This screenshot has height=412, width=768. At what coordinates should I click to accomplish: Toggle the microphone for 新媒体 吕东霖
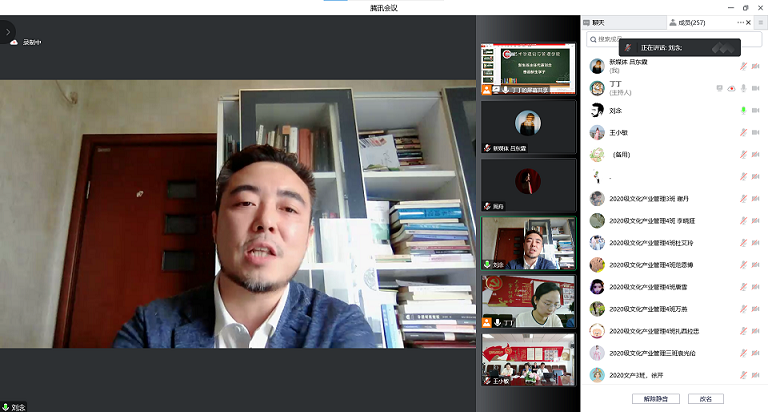(743, 66)
